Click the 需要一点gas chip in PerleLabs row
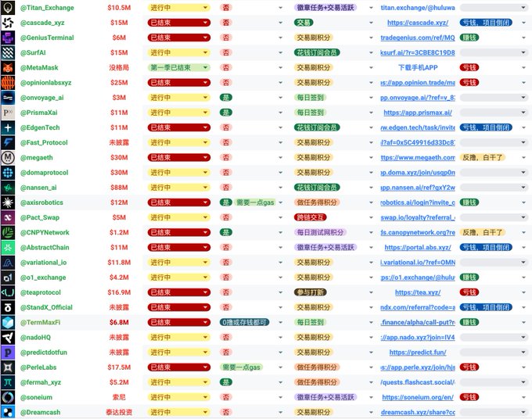Screen dimensions: 532x419 click(x=241, y=367)
